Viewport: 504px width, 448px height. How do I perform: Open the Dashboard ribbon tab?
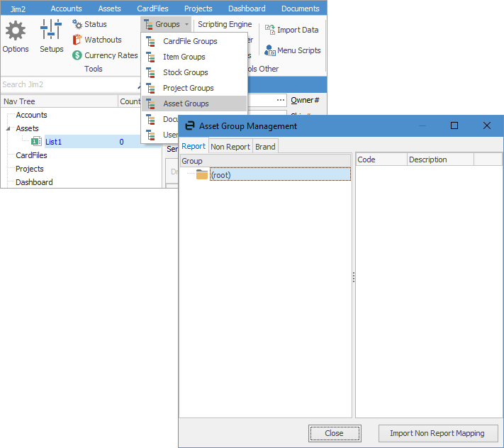click(x=247, y=9)
